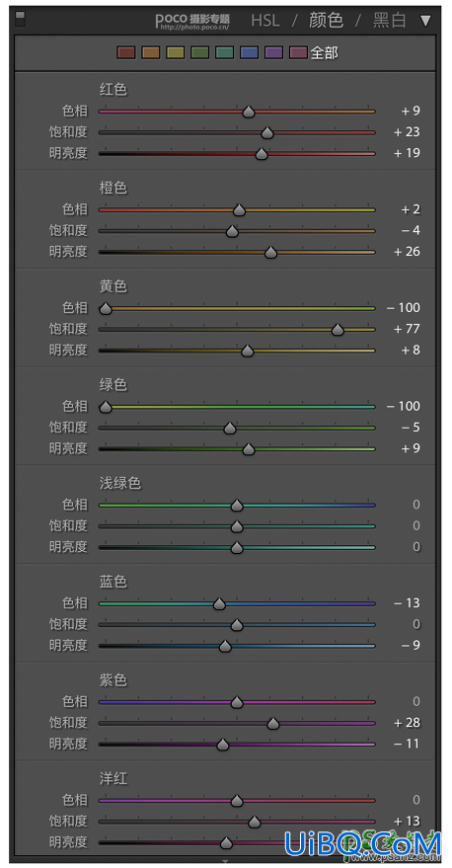The width and height of the screenshot is (452, 868).
Task: Toggle the HSL panel on/off switch
Action: coord(20,20)
